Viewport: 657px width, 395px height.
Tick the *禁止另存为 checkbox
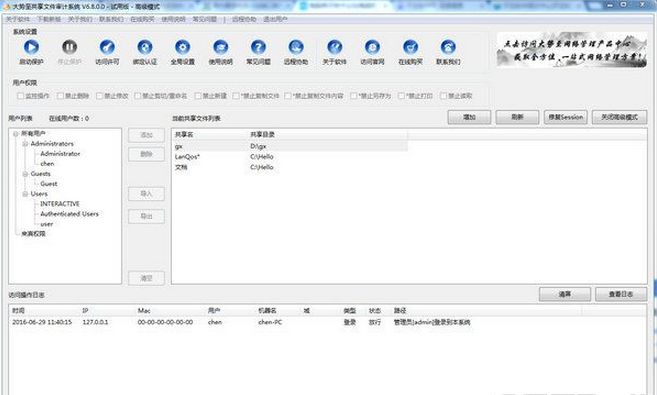pos(354,96)
